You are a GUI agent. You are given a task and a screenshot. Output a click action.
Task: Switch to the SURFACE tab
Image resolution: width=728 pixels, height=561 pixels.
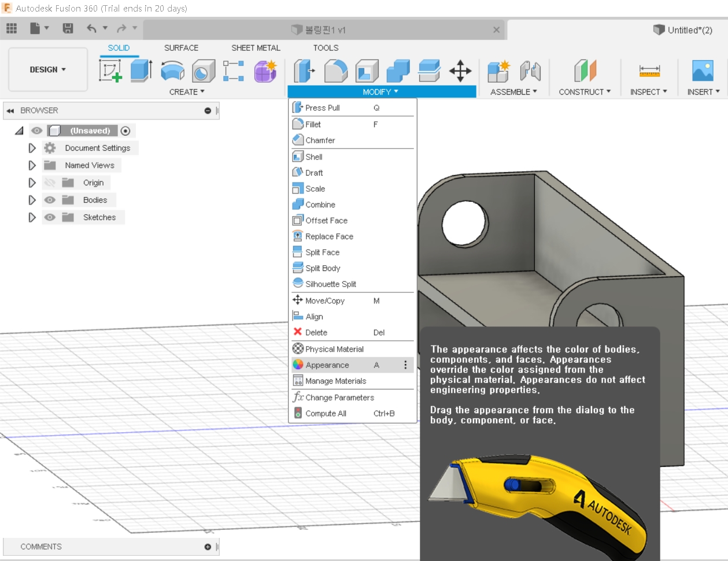click(181, 48)
